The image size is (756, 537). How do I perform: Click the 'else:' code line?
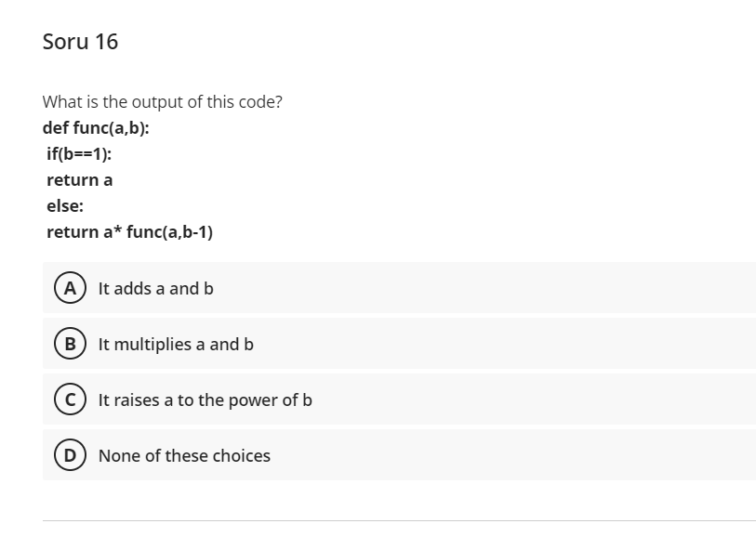click(x=65, y=206)
